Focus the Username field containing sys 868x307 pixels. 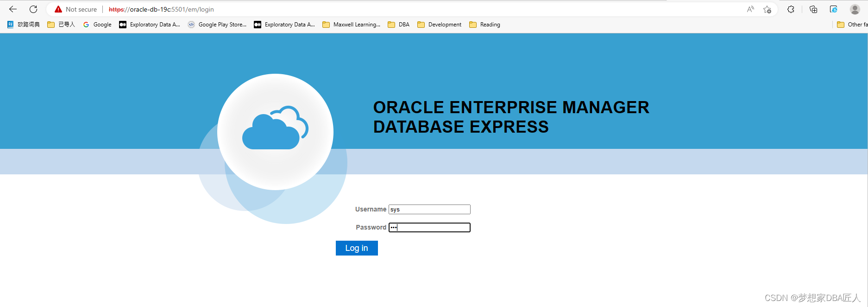click(x=429, y=210)
